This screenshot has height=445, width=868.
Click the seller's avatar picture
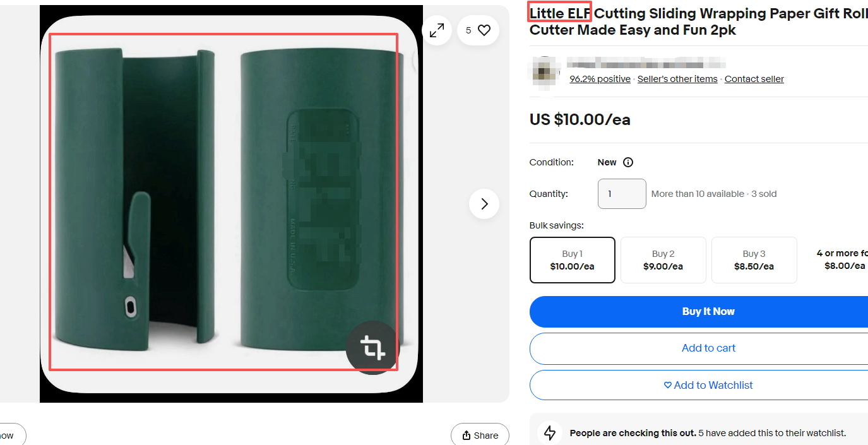click(x=544, y=71)
